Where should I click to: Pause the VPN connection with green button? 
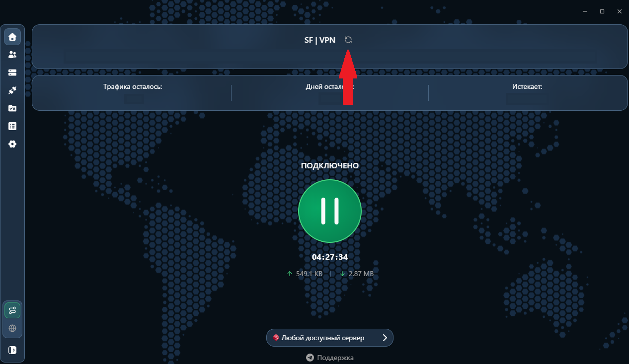click(x=329, y=211)
